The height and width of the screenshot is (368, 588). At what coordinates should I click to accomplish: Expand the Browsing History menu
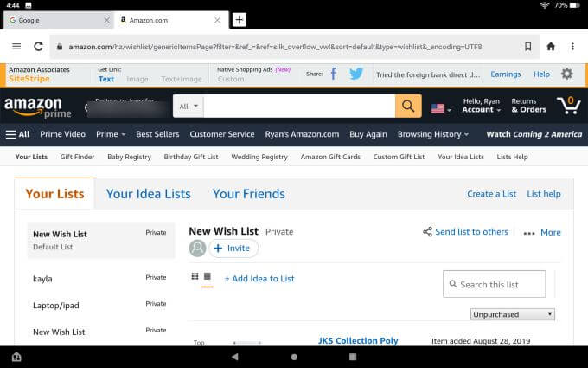tap(433, 134)
